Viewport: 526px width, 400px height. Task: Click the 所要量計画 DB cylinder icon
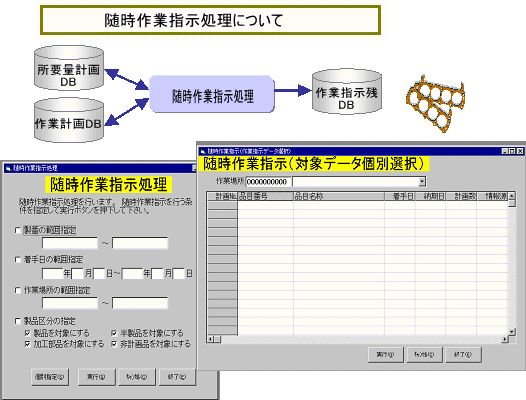pyautogui.click(x=69, y=68)
